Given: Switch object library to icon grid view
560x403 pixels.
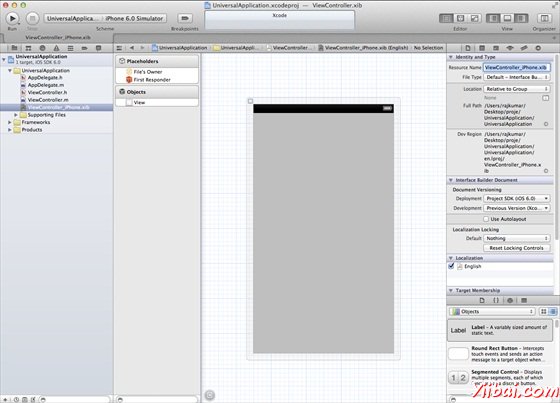Looking at the screenshot, I should [x=544, y=312].
